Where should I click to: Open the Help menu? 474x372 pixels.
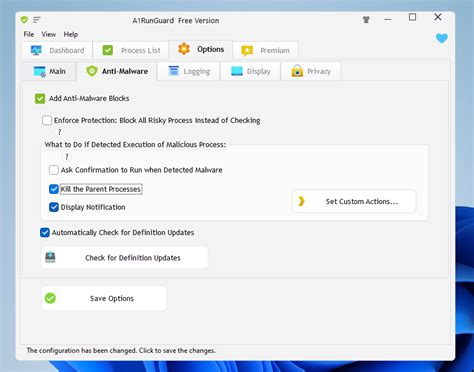pos(71,34)
